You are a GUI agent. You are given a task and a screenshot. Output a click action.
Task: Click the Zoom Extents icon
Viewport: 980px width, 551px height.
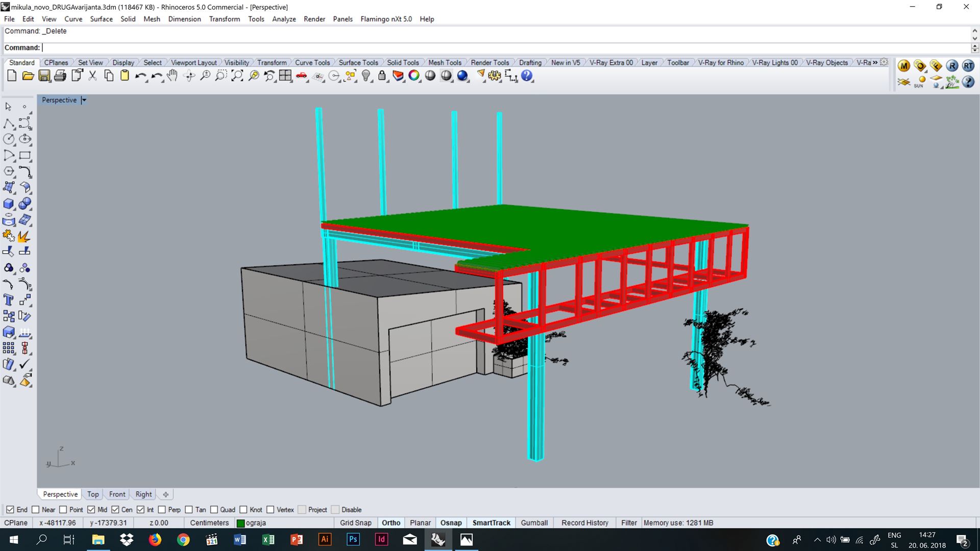tap(237, 76)
